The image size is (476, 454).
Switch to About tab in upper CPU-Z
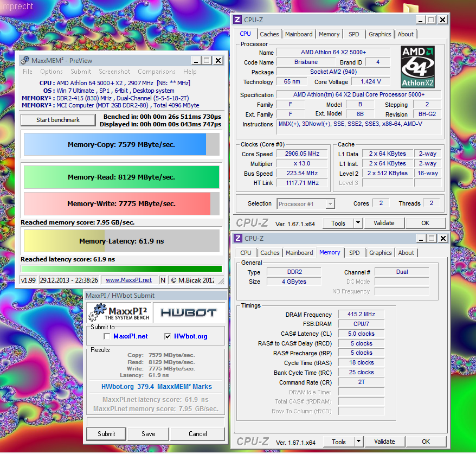tap(406, 34)
